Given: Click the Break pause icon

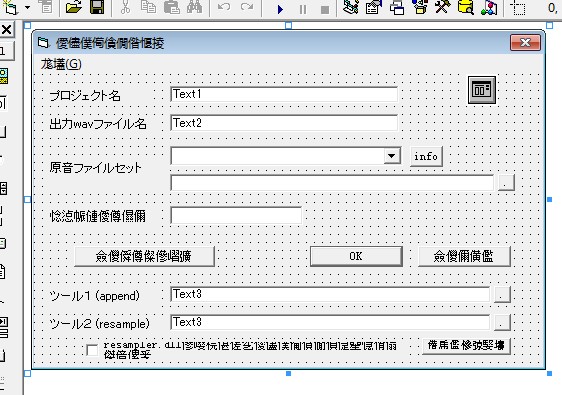Looking at the screenshot, I should pos(303,9).
